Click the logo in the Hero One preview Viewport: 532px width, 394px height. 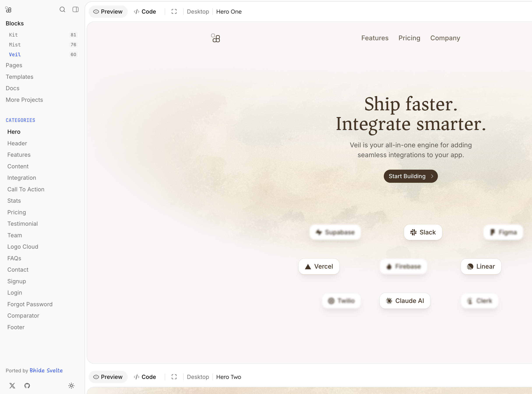click(215, 38)
